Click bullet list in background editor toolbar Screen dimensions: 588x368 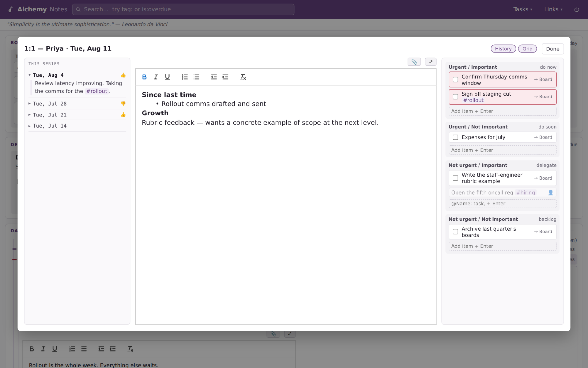tap(84, 349)
